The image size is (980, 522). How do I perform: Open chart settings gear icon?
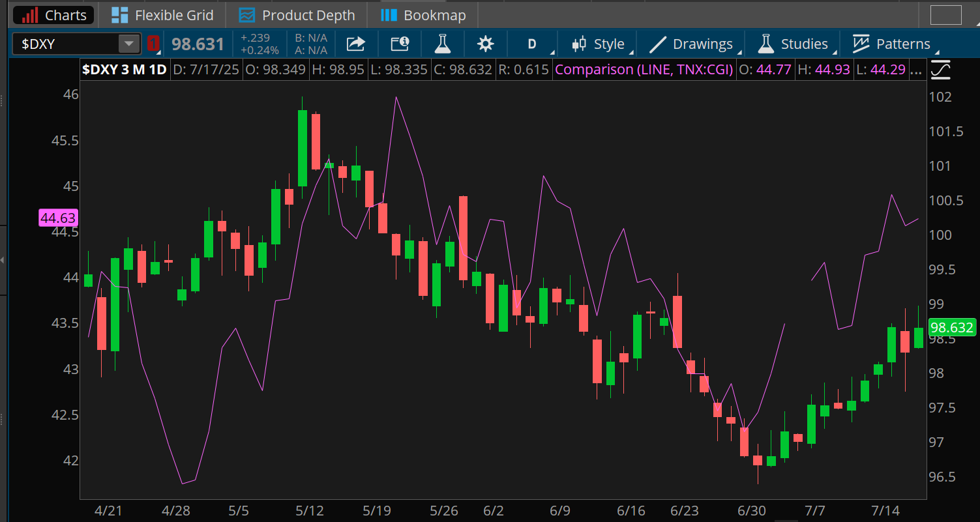click(486, 44)
